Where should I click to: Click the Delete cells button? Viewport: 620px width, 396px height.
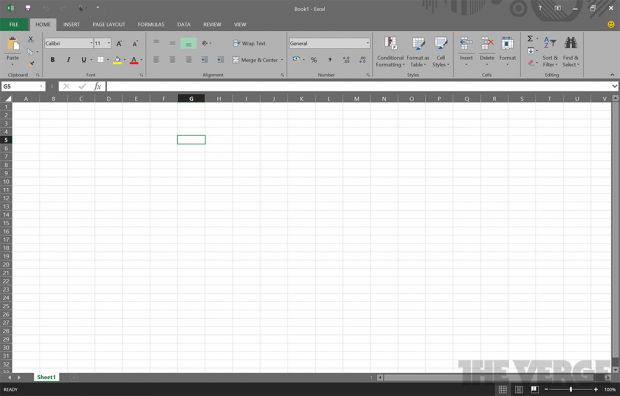pyautogui.click(x=487, y=52)
